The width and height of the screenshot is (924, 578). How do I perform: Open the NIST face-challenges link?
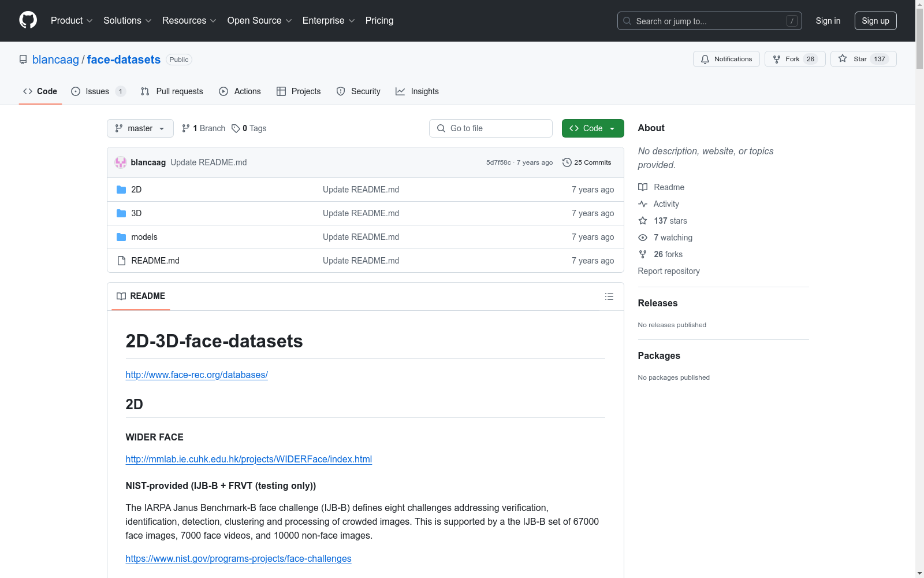(239, 559)
